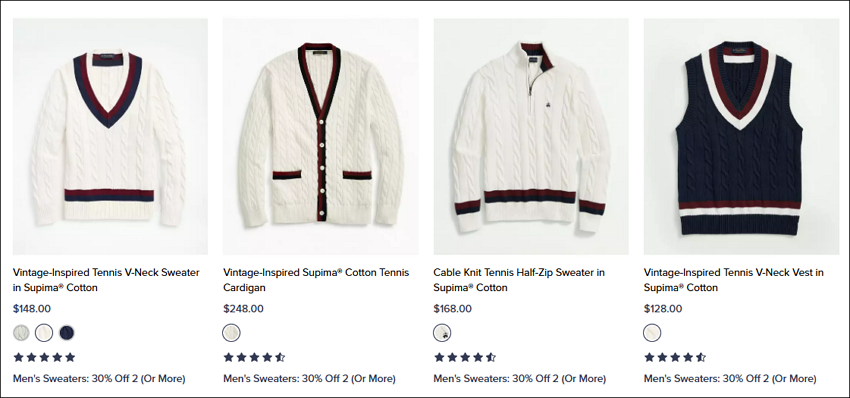The width and height of the screenshot is (850, 398).
Task: Open Cable Knit Tennis Half-Zip Sweater link
Action: 519,280
